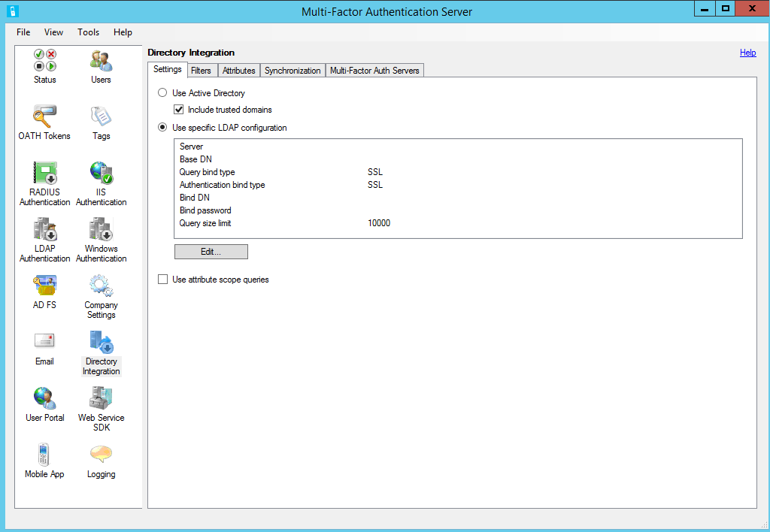Click the Bind password row
Screen dimensions: 770x532
pyautogui.click(x=458, y=210)
